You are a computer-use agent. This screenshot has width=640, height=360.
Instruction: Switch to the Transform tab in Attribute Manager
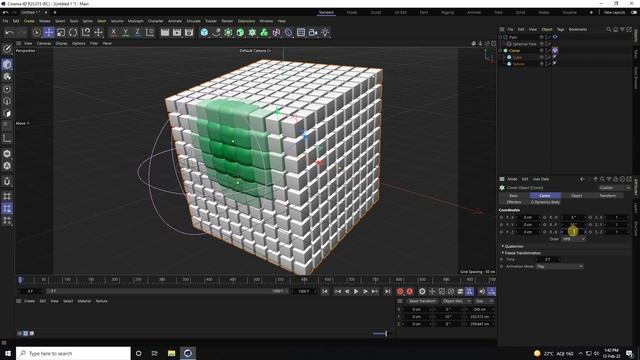click(607, 196)
